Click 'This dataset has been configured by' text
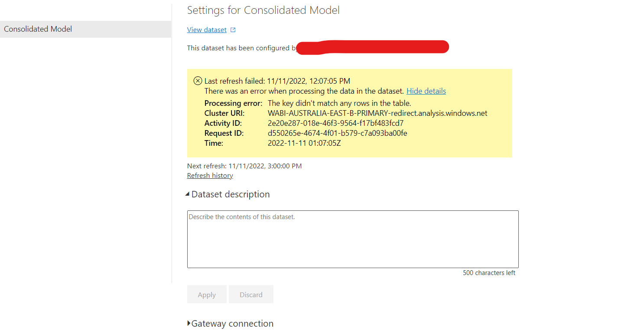 pyautogui.click(x=242, y=48)
